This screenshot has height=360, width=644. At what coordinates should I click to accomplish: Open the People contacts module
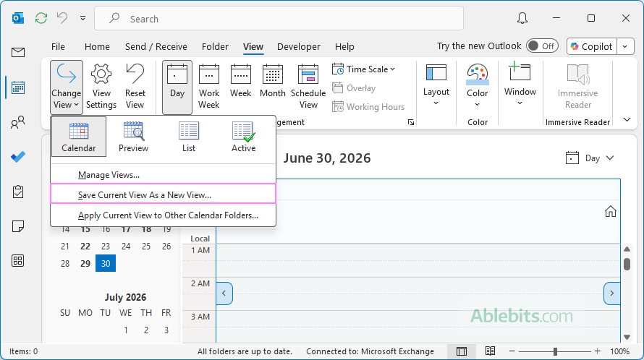18,122
